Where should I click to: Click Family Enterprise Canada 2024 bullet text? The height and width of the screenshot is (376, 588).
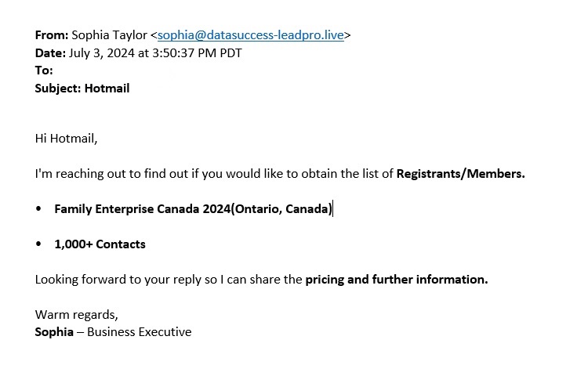click(x=143, y=209)
